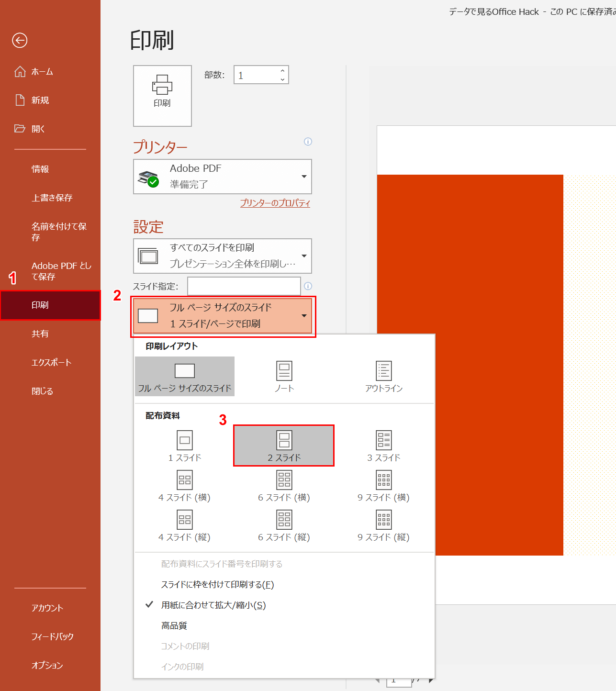Choose the ノート print layout

(284, 376)
